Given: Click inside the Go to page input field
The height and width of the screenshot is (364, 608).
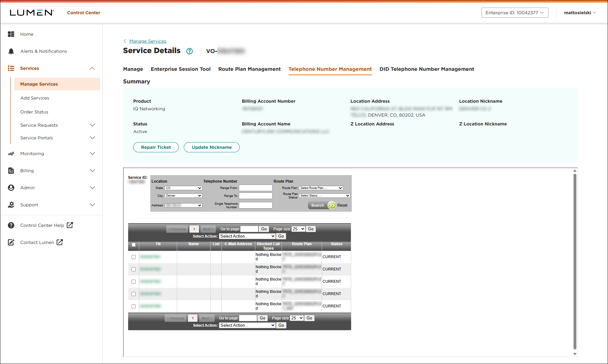Looking at the screenshot, I should (x=249, y=229).
